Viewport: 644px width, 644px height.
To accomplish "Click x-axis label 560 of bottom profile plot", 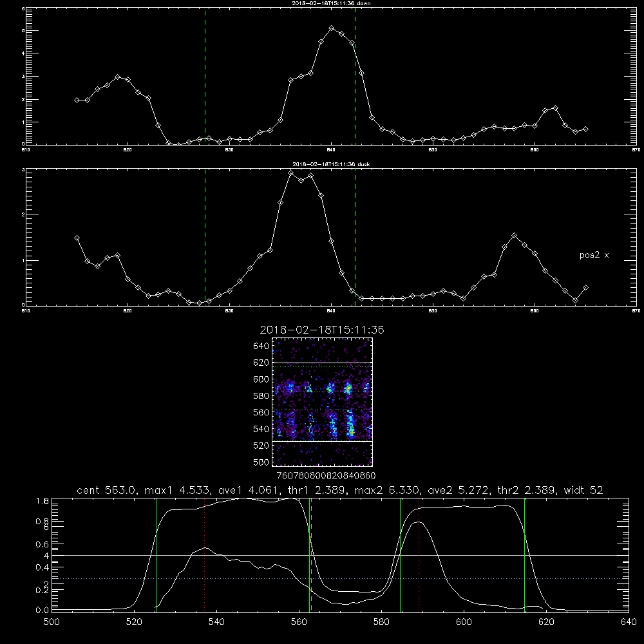I will 299,622.
